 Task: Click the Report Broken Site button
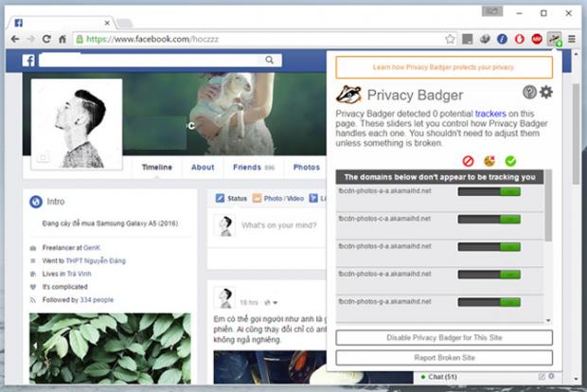pos(444,358)
